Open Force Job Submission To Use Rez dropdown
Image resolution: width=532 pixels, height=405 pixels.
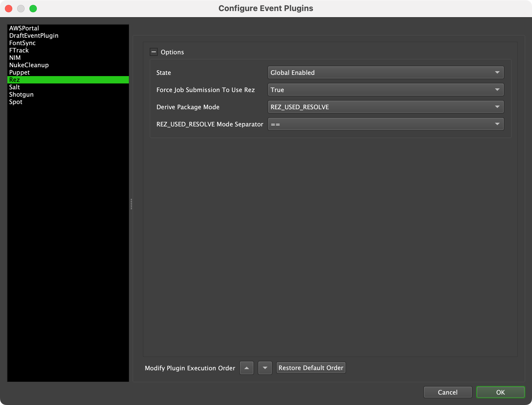coord(386,90)
